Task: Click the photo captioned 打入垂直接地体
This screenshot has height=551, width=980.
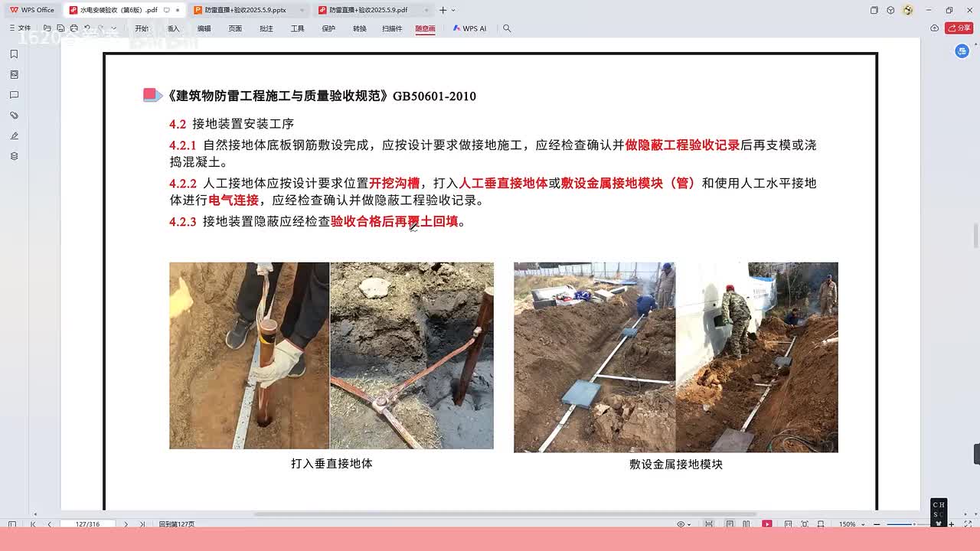Action: 332,355
